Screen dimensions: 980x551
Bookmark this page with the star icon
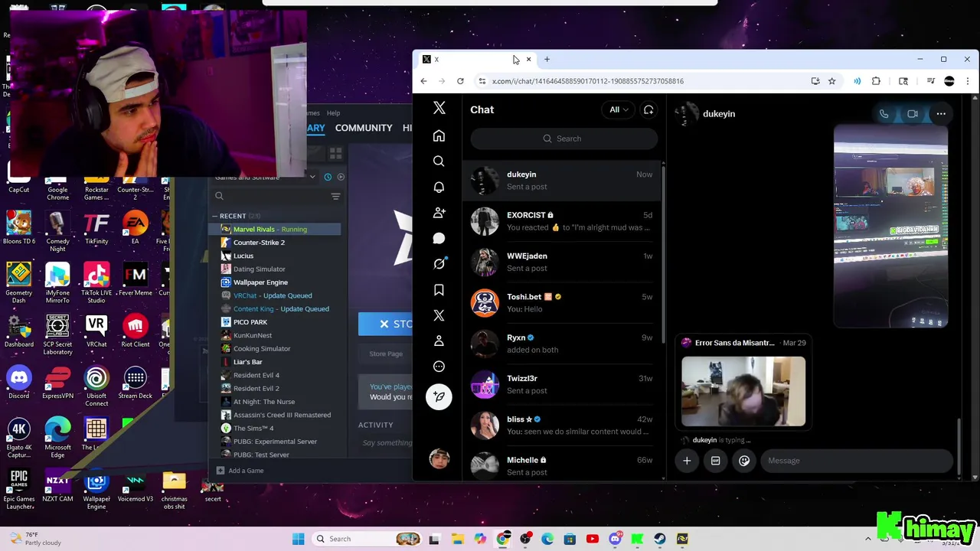[x=831, y=81]
